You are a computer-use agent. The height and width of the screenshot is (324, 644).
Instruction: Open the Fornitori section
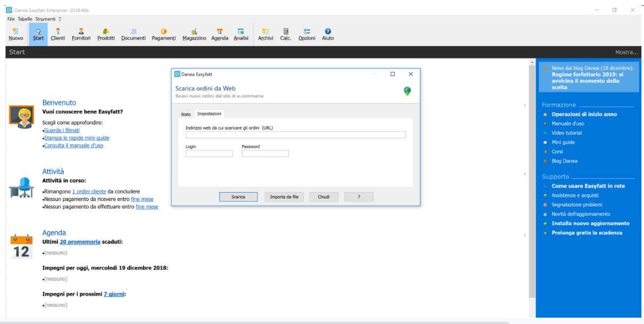(81, 34)
